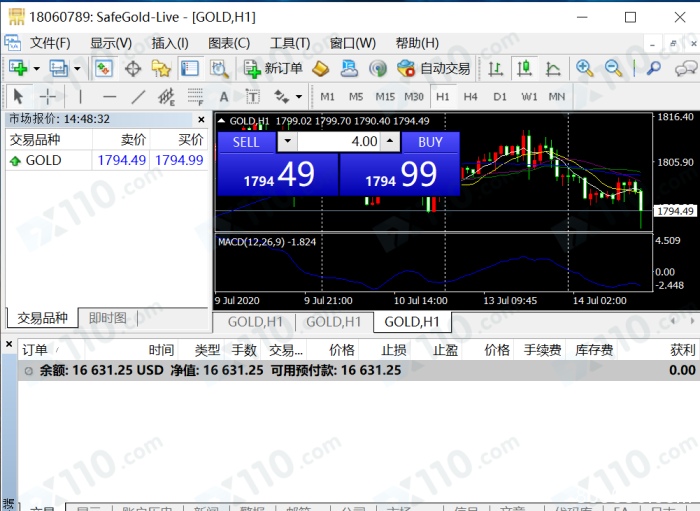Decrease volume with the down arrow
The height and width of the screenshot is (511, 700).
pyautogui.click(x=288, y=141)
